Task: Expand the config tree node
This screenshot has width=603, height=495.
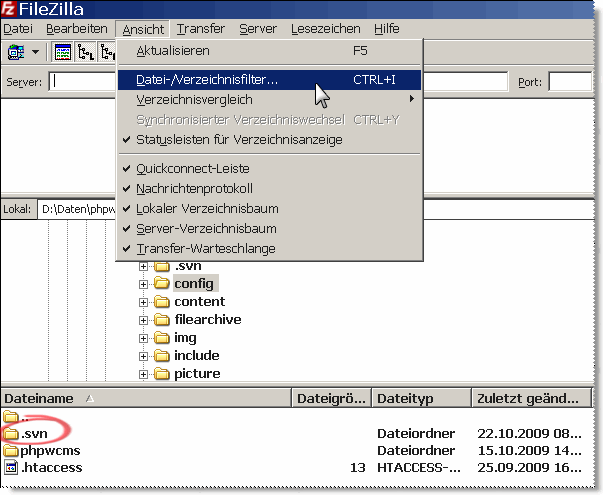Action: coord(143,284)
